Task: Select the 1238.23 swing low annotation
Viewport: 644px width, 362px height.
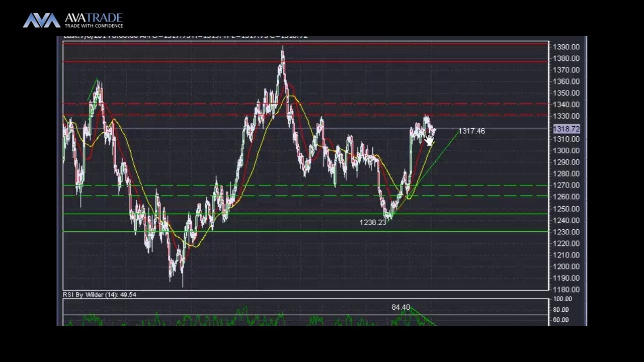Action: 373,222
